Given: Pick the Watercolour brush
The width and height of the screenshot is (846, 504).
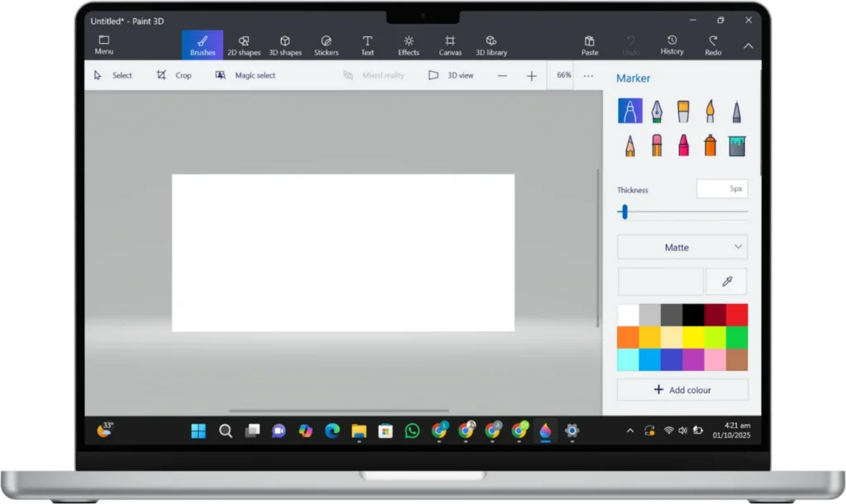Looking at the screenshot, I should [708, 110].
